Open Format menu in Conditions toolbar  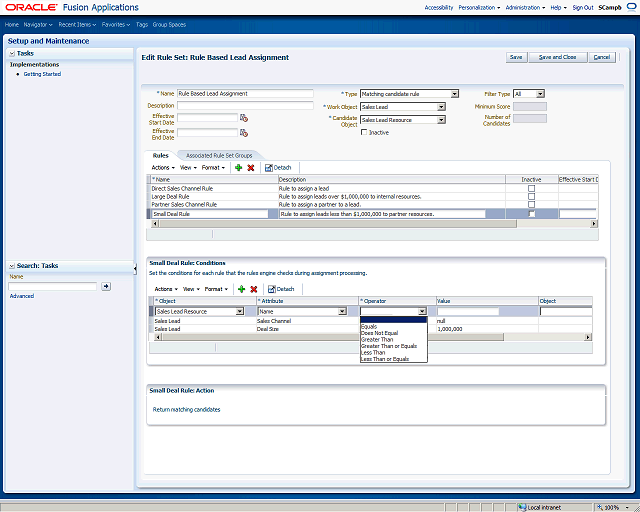click(216, 289)
